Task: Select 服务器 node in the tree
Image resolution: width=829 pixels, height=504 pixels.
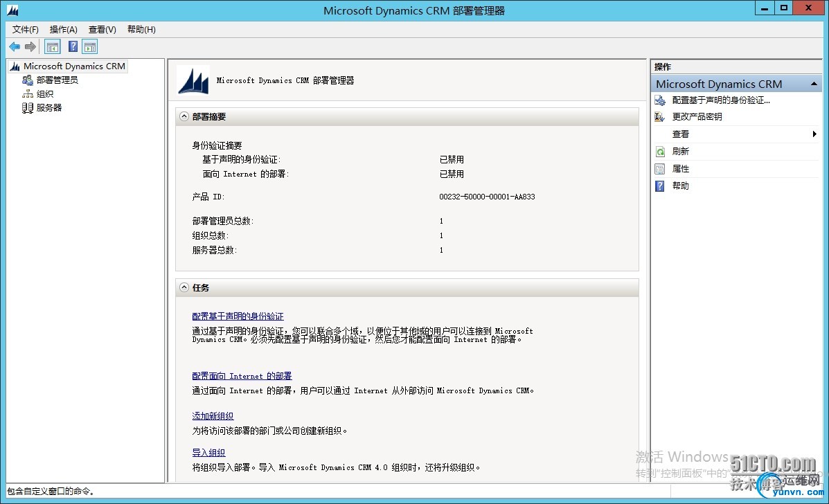Action: 49,108
